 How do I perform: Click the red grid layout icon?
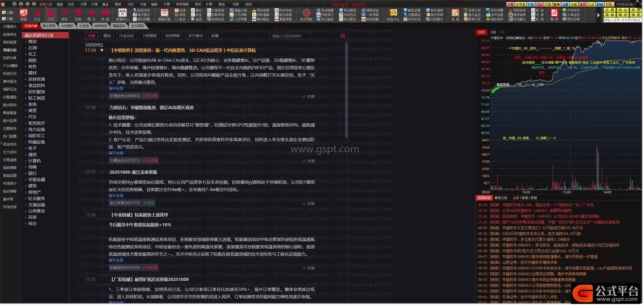(343, 36)
